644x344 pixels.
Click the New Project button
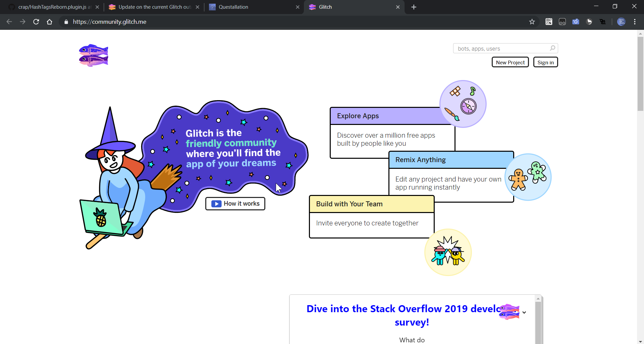pos(510,62)
